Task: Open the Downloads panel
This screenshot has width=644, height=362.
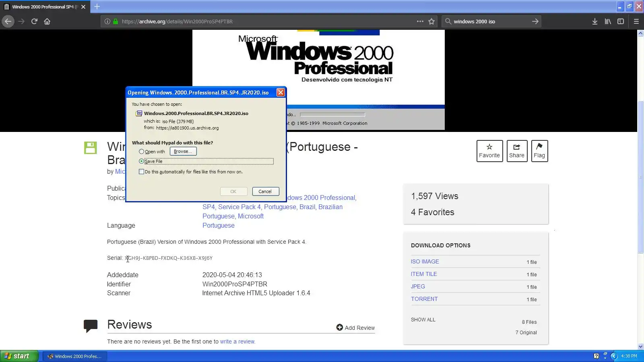Action: pyautogui.click(x=594, y=21)
